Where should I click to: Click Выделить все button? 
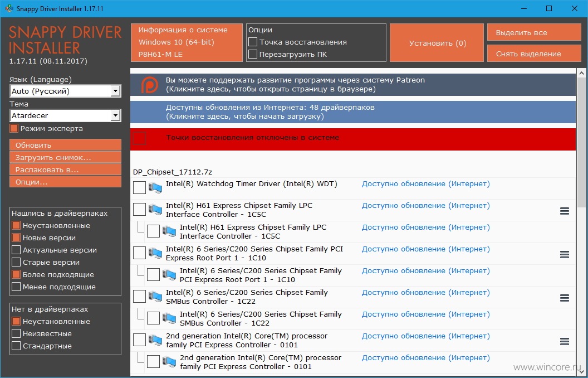534,33
